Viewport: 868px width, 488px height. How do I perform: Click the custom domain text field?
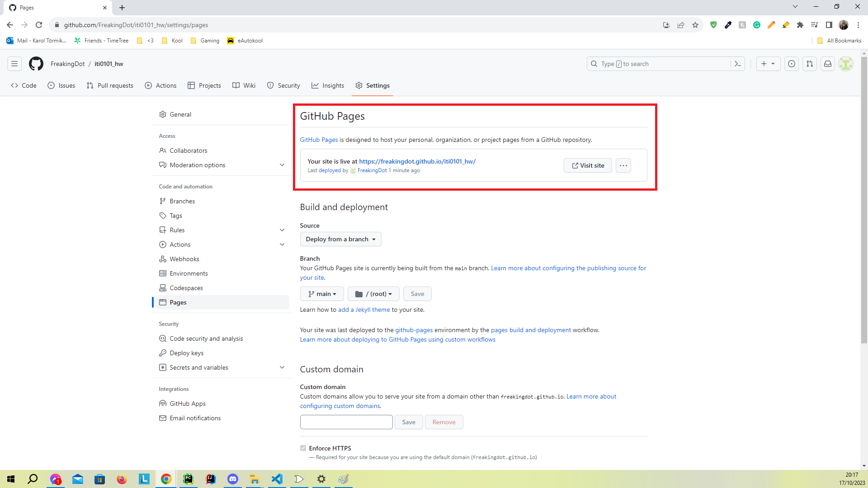pos(346,422)
